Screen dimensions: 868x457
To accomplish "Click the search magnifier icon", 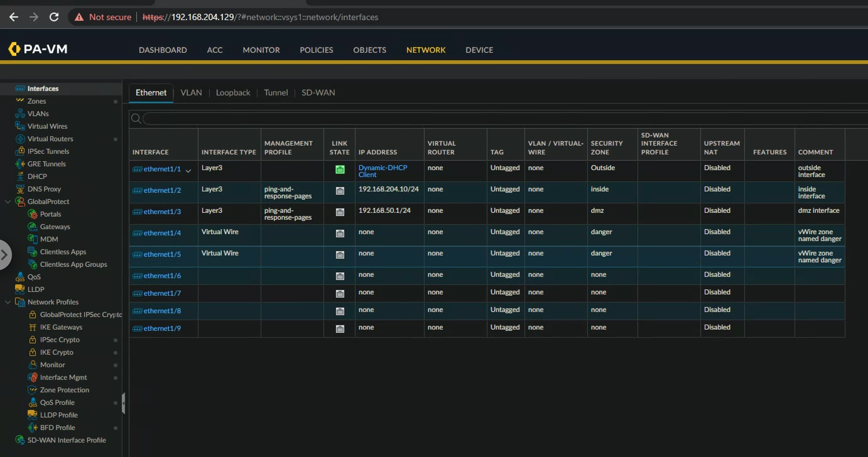I will (136, 119).
